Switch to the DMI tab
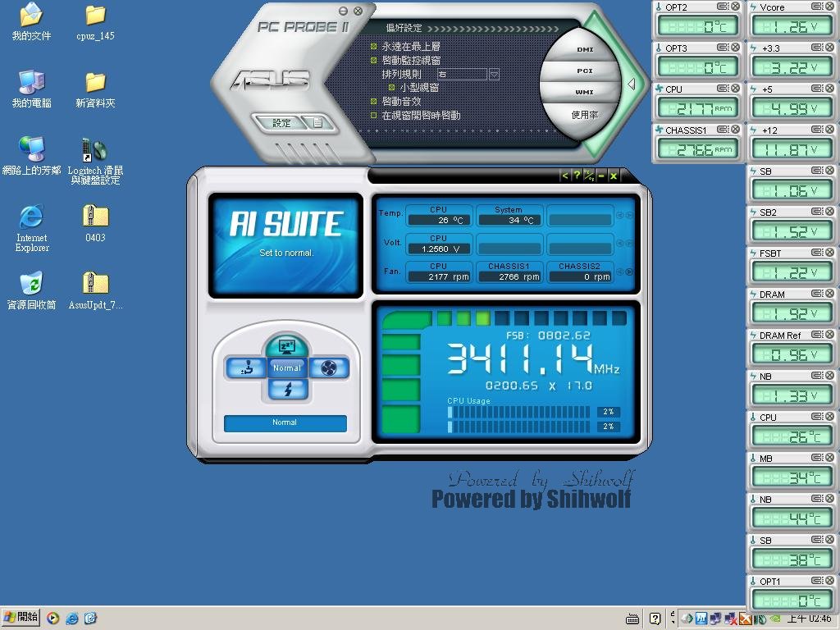This screenshot has height=630, width=840. click(585, 49)
